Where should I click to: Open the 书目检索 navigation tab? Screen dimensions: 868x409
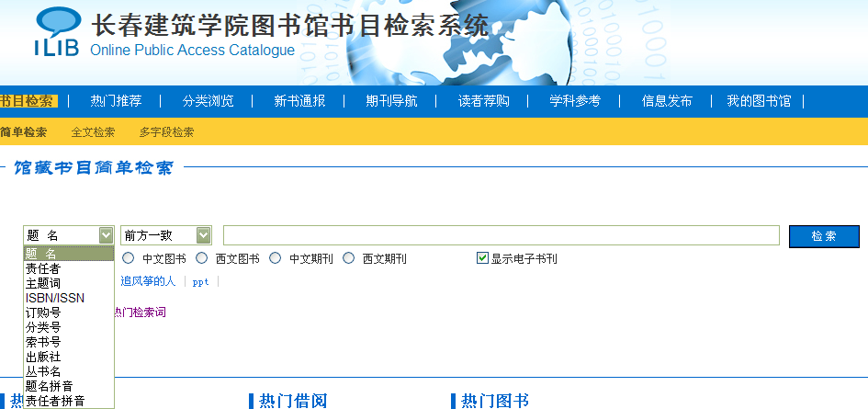28,101
